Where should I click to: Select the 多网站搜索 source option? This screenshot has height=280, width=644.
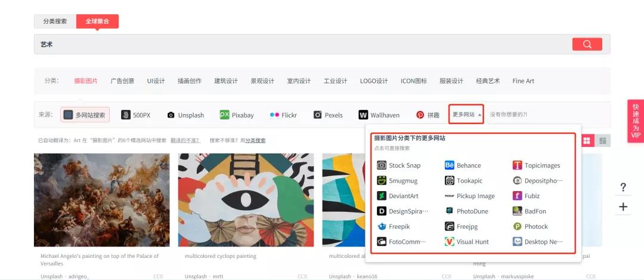pos(85,115)
